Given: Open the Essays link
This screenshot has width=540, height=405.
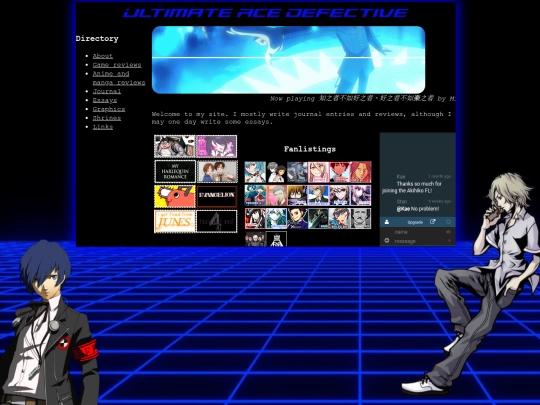Looking at the screenshot, I should (x=105, y=100).
